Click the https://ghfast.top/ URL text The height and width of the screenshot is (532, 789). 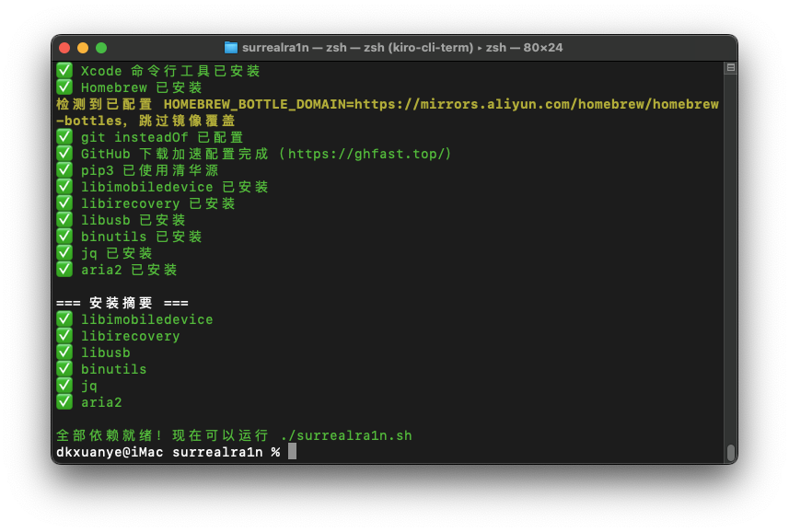(365, 154)
